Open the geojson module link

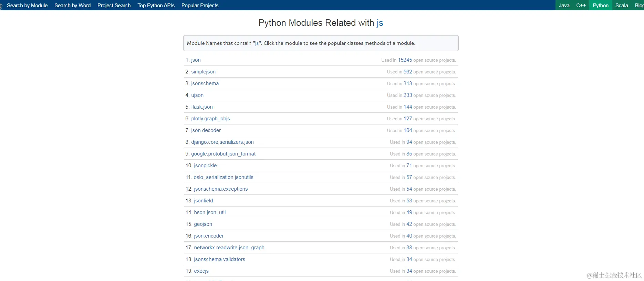coord(203,224)
